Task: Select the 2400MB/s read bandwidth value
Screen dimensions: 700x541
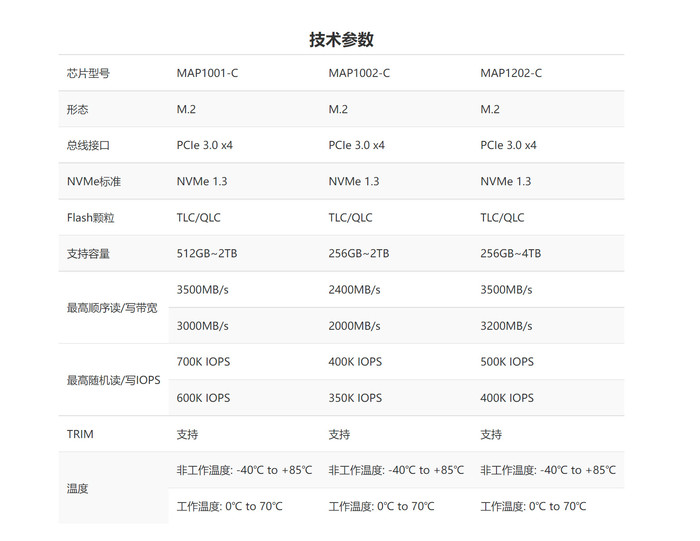Action: click(355, 290)
